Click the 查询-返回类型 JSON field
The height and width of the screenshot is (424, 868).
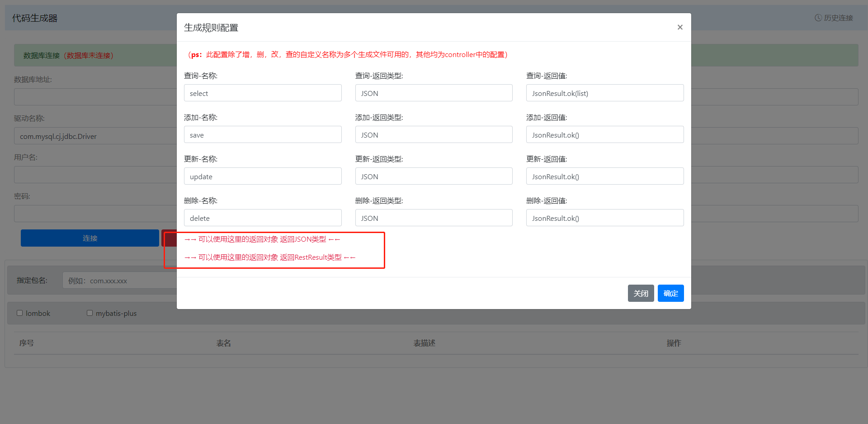[x=434, y=93]
